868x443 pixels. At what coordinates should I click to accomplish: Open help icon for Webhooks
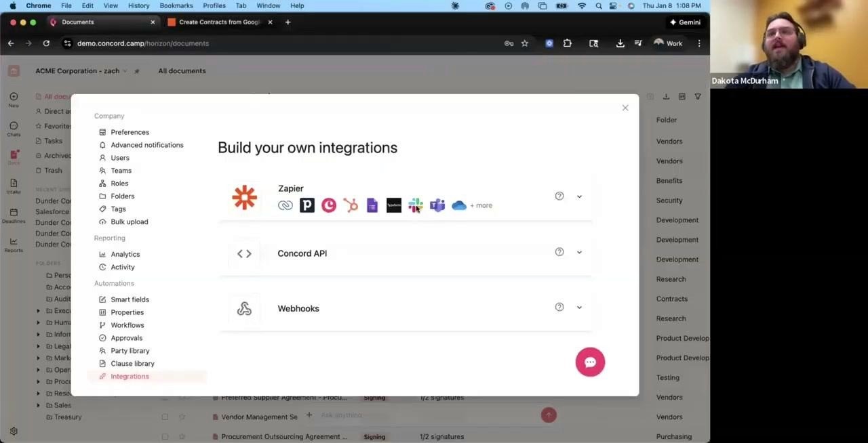[x=559, y=307]
